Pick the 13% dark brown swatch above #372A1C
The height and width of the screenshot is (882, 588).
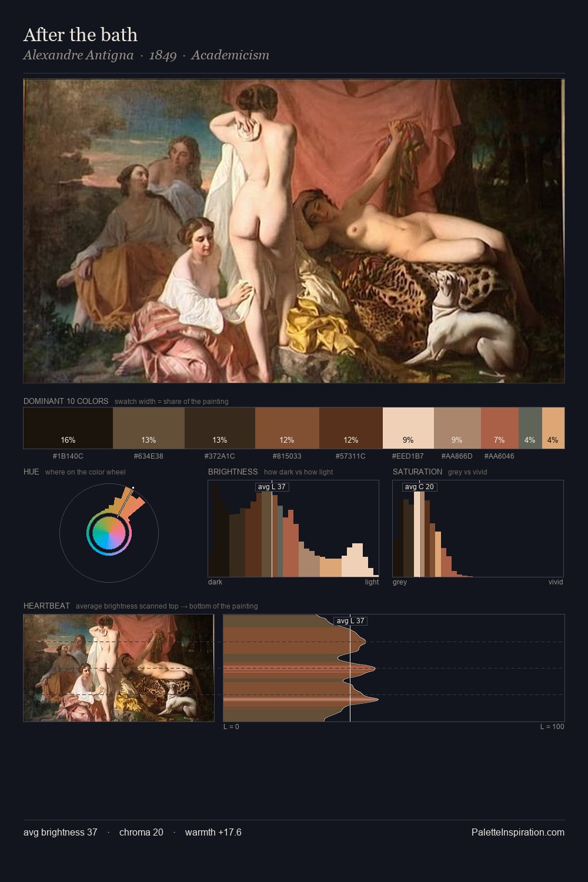tap(220, 428)
